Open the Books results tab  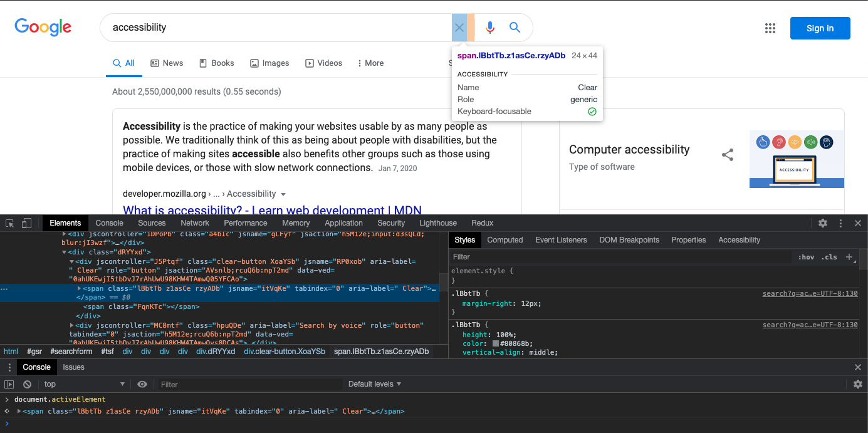click(x=216, y=63)
